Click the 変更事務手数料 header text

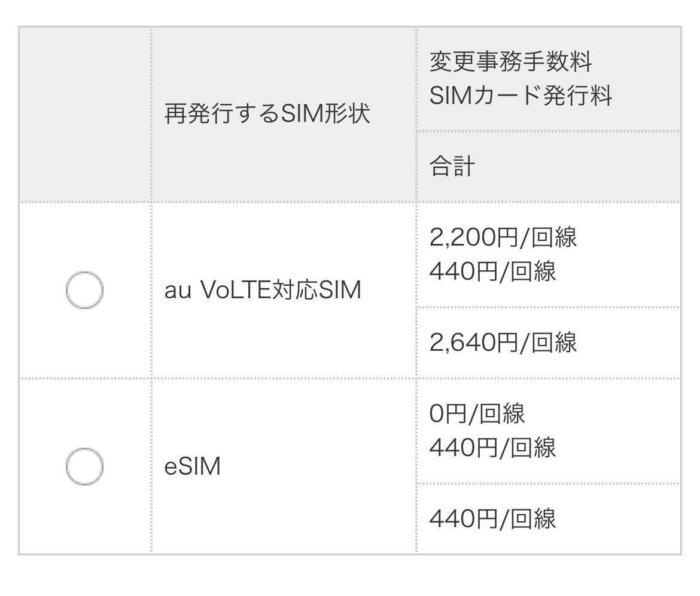510,61
